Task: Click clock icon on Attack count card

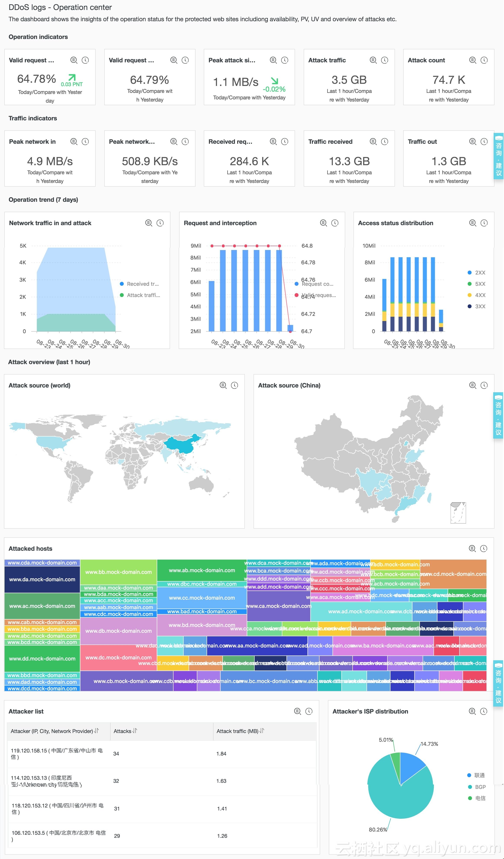Action: 484,60
